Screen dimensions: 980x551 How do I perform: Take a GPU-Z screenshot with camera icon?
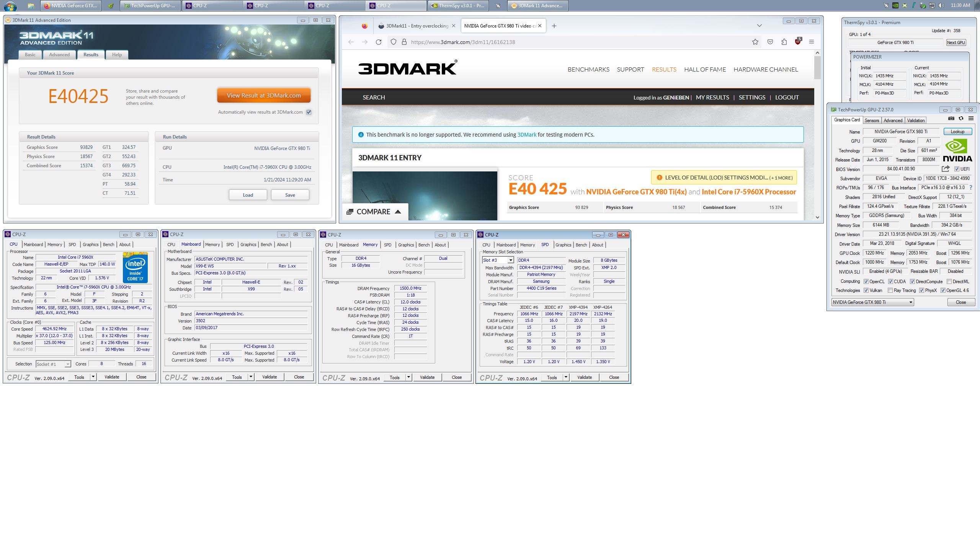tap(951, 119)
